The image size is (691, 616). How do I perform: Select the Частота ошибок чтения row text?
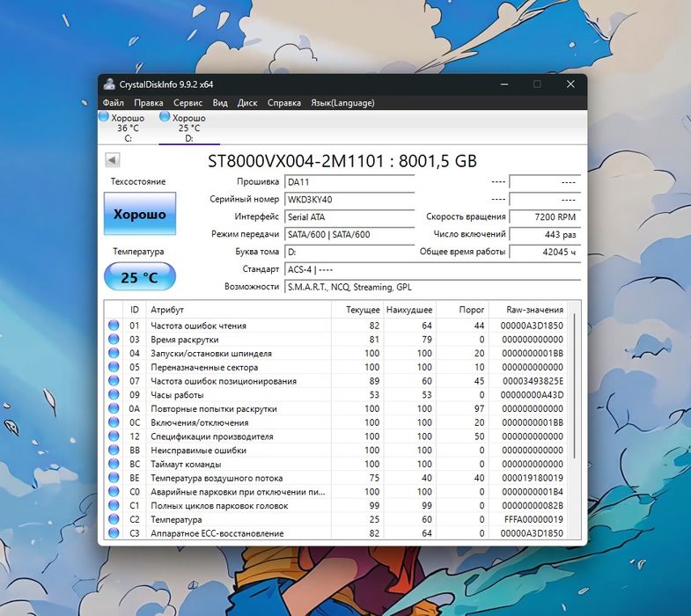[x=198, y=326]
